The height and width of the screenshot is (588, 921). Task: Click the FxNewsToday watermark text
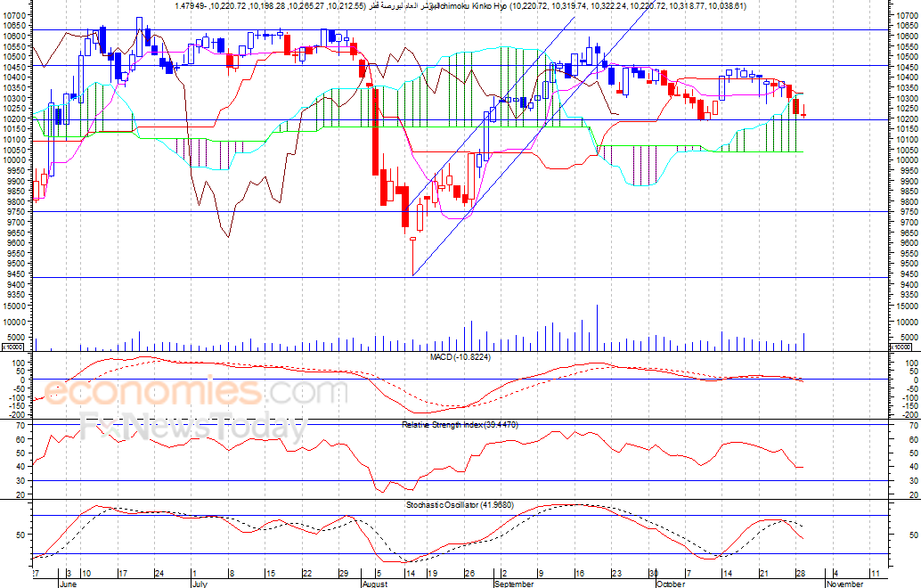point(193,427)
